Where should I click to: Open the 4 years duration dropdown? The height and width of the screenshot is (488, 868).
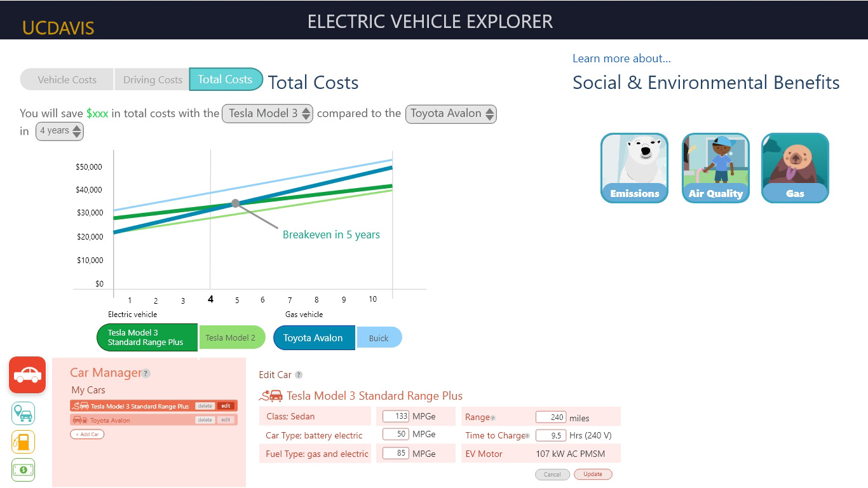click(x=60, y=131)
